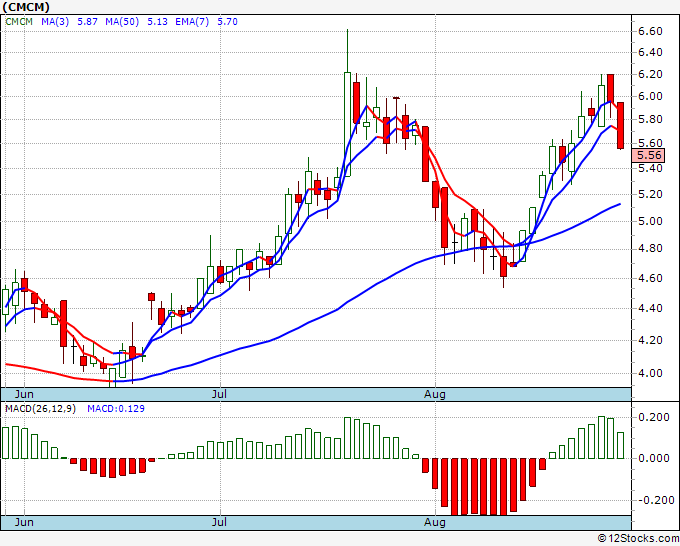680x546 pixels.
Task: Click Jun on the MACD panel axis
Action: click(24, 522)
